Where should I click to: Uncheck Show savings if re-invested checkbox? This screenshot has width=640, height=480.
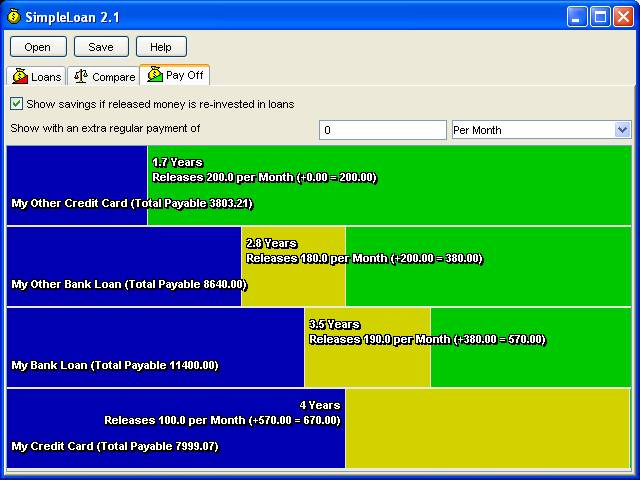(17, 104)
